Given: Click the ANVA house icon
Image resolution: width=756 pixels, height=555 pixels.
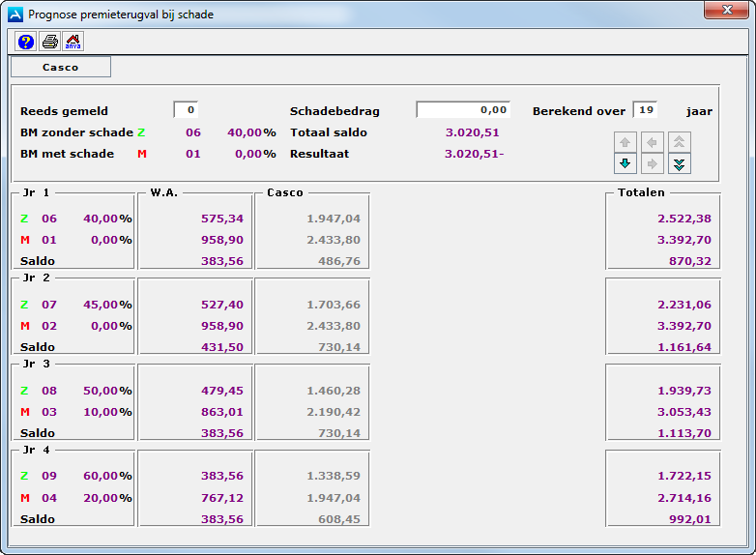Looking at the screenshot, I should 73,42.
